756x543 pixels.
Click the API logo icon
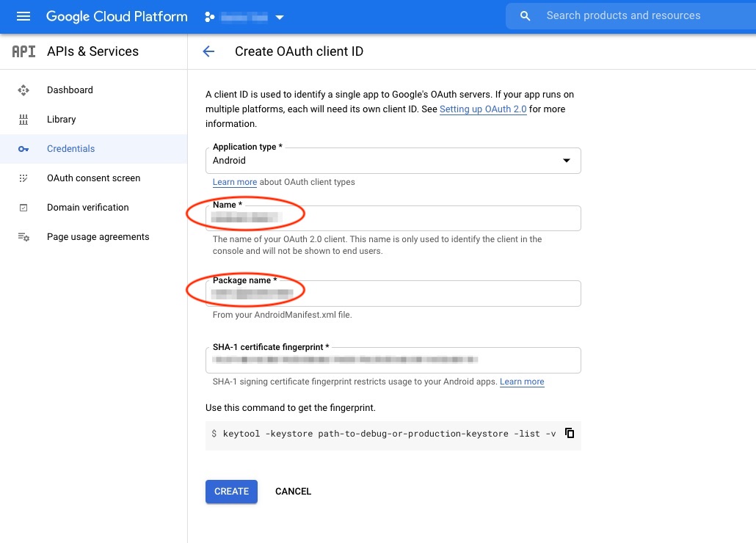(23, 51)
